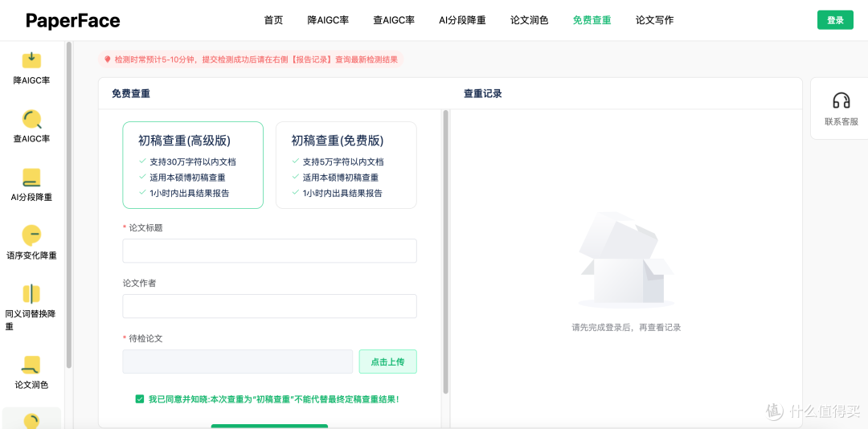
Task: Click the 论文润色 sidebar icon
Action: point(31,365)
